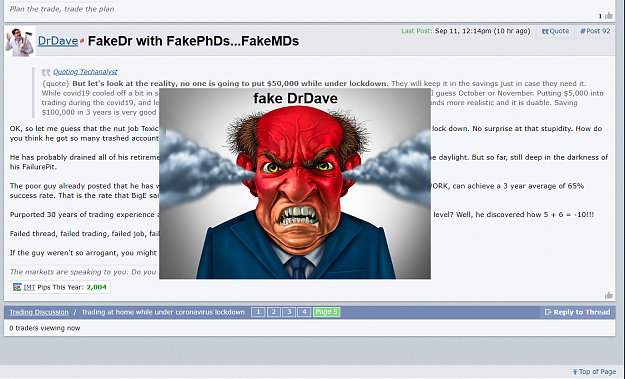Click the Quote button on Post 92
This screenshot has width=625, height=379.
[x=555, y=31]
